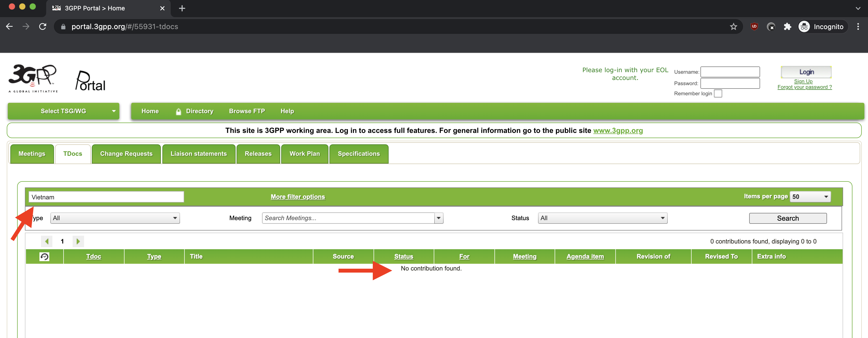Screen dimensions: 868x338
Task: Click the Username input field
Action: pos(730,72)
